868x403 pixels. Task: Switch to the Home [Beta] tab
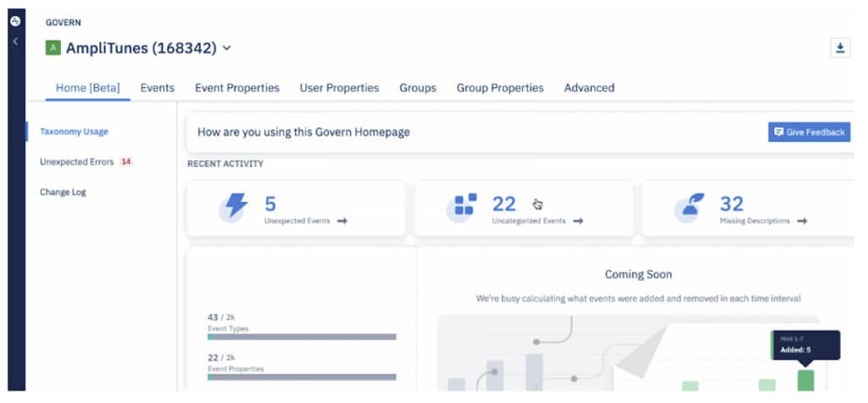click(88, 88)
